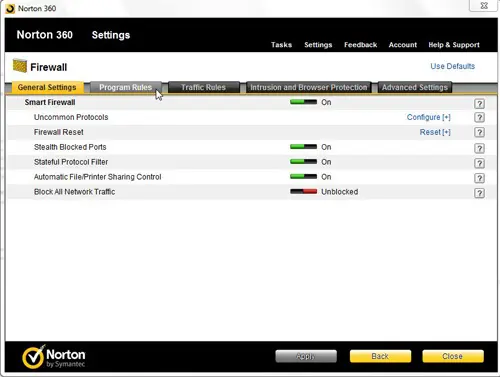Image resolution: width=500 pixels, height=377 pixels.
Task: Switch to the Program Rules tab
Action: coord(126,87)
